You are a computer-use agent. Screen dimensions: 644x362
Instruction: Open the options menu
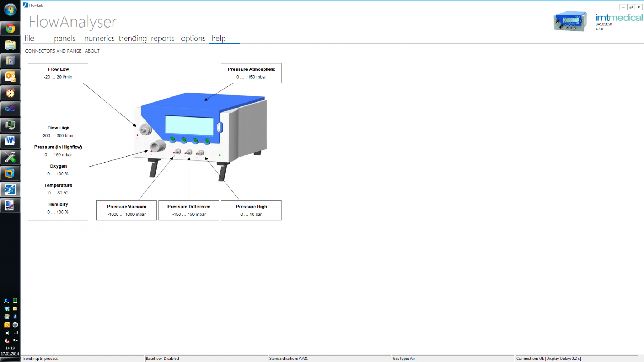[193, 38]
